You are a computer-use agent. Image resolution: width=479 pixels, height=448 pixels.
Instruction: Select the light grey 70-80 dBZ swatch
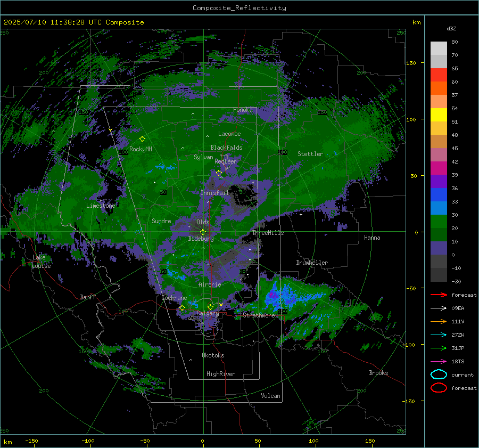(439, 48)
